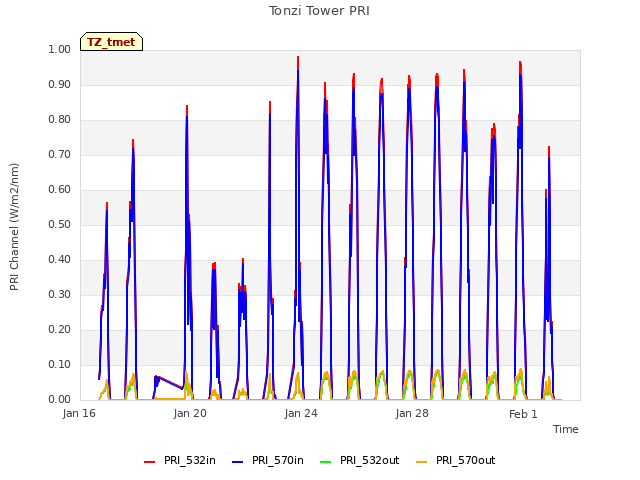Select the Jan 28 x-axis label
The height and width of the screenshot is (480, 640).
412,413
